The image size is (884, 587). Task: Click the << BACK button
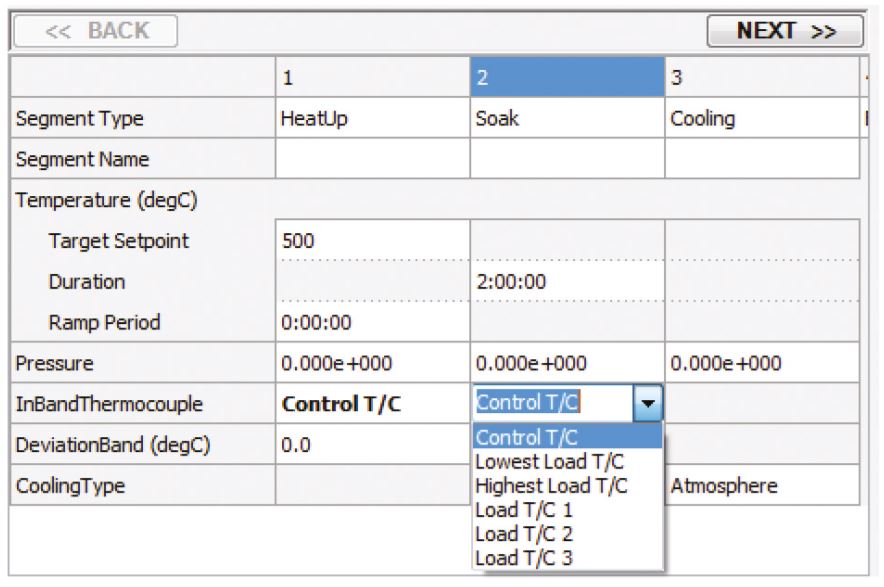[x=95, y=31]
